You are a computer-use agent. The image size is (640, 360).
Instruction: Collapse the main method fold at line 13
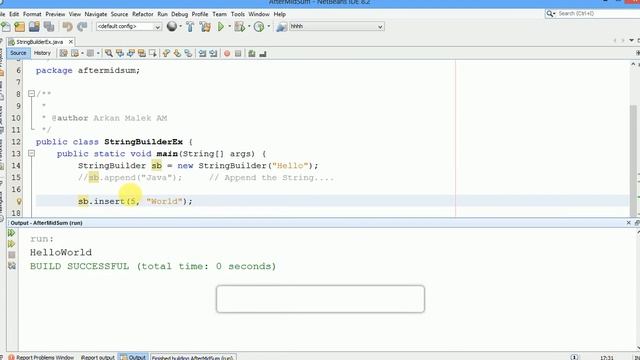31,153
